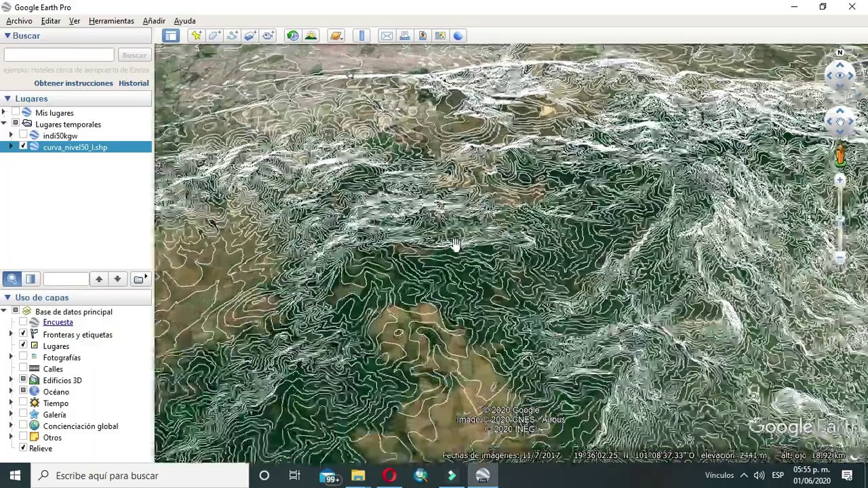Toggle the sunlight across landscape tool

pos(311,36)
